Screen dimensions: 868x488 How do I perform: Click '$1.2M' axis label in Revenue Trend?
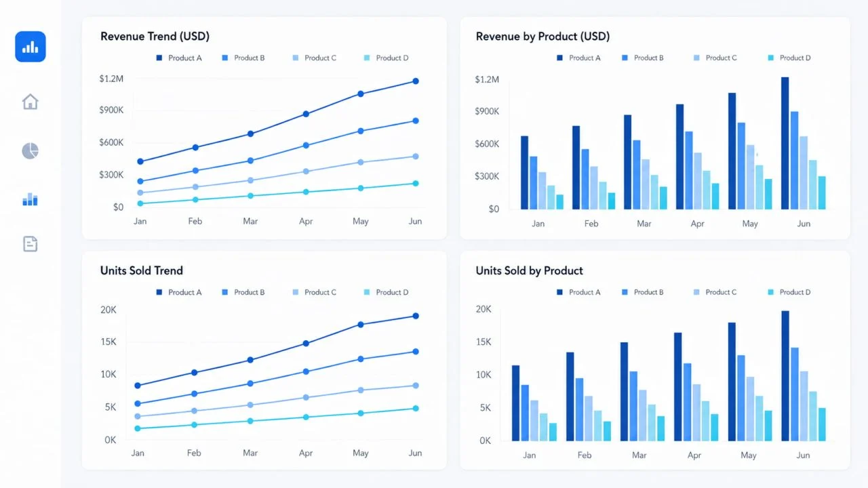coord(111,79)
